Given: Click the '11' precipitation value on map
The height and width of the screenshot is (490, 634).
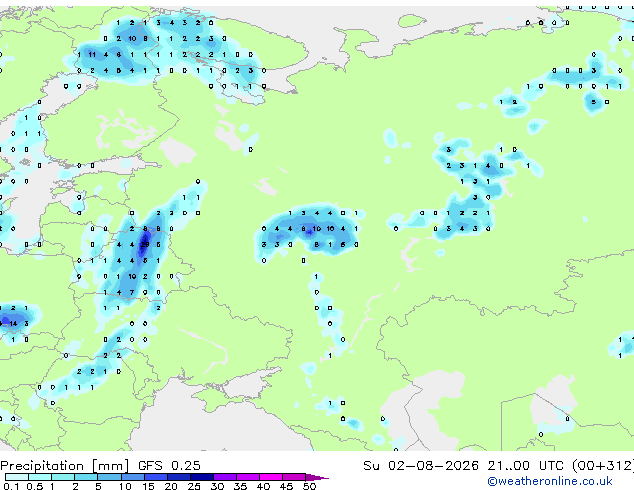Looking at the screenshot, I should click(x=92, y=55).
